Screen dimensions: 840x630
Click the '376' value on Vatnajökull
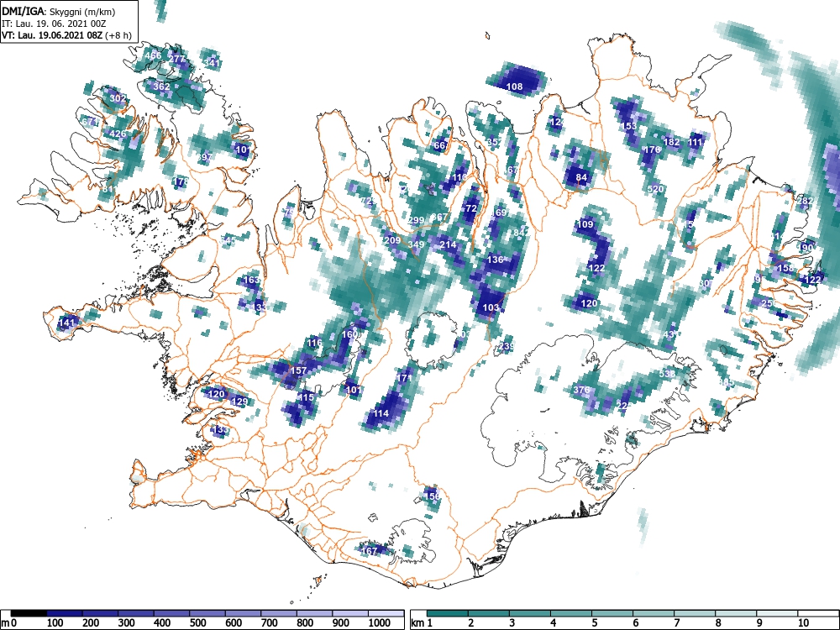pos(581,390)
